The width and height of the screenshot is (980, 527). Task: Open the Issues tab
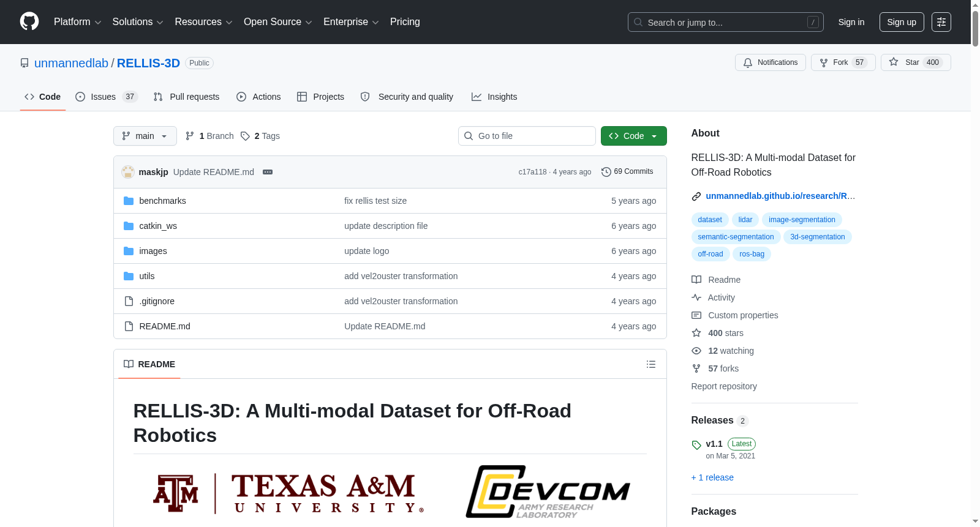point(107,97)
